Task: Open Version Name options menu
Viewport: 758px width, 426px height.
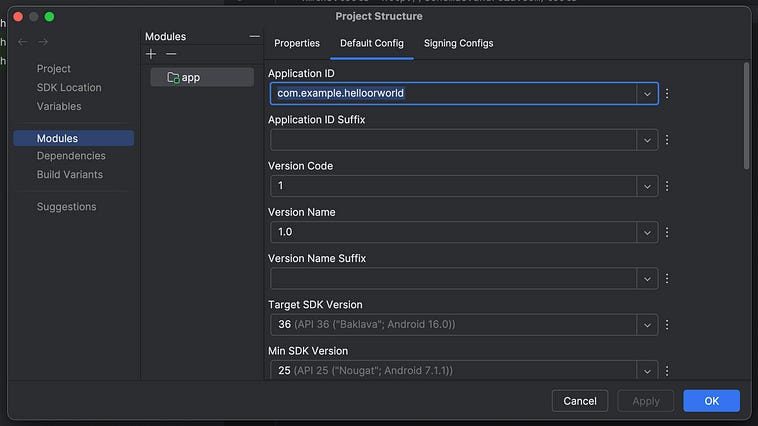Action: click(x=667, y=233)
